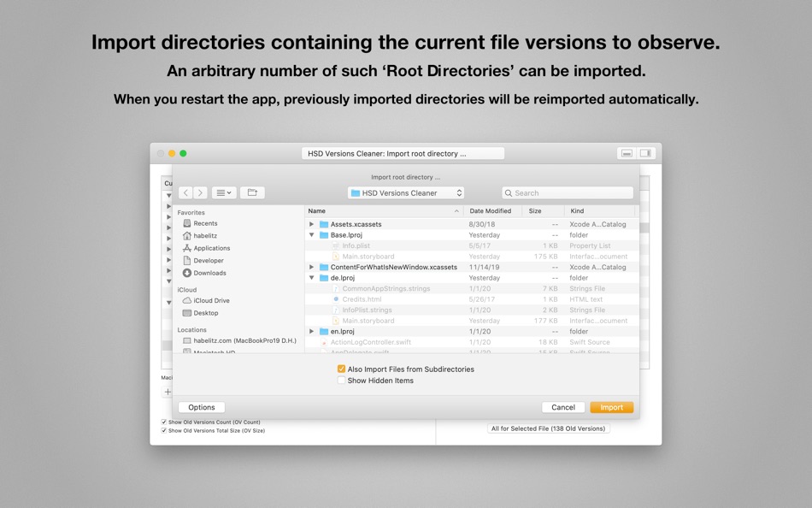Click the CommonAppStrings.strings file
The width and height of the screenshot is (812, 508).
point(472,289)
